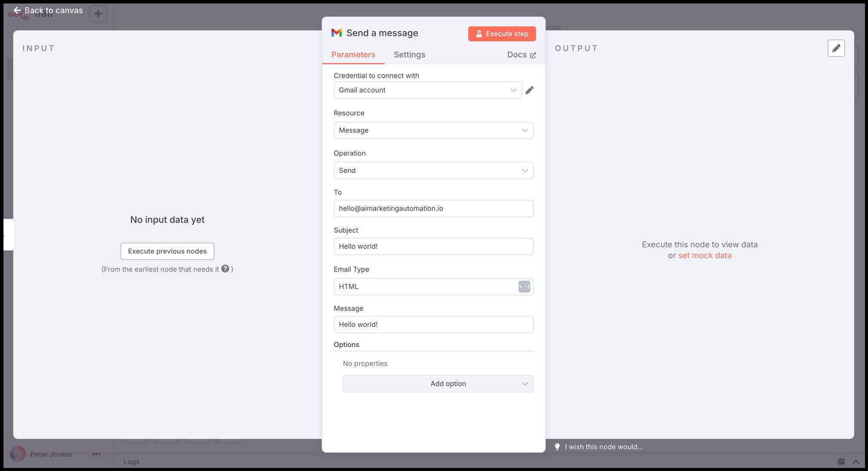
Task: Open Gmail account credential dropdown
Action: pyautogui.click(x=427, y=90)
